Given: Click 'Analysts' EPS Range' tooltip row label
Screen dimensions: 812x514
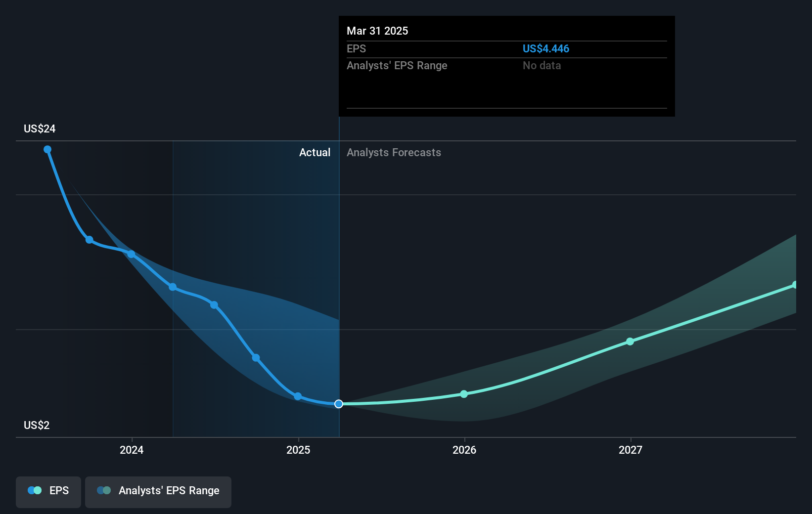Looking at the screenshot, I should tap(397, 65).
